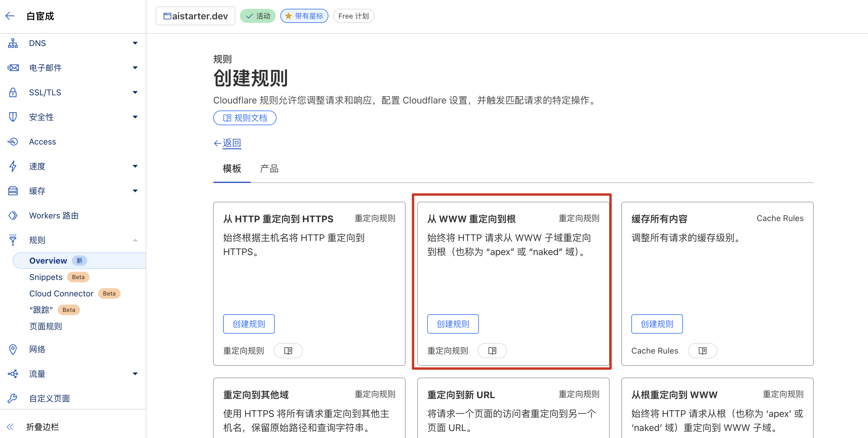The width and height of the screenshot is (868, 438).
Task: Select DNS in the sidebar
Action: click(37, 43)
